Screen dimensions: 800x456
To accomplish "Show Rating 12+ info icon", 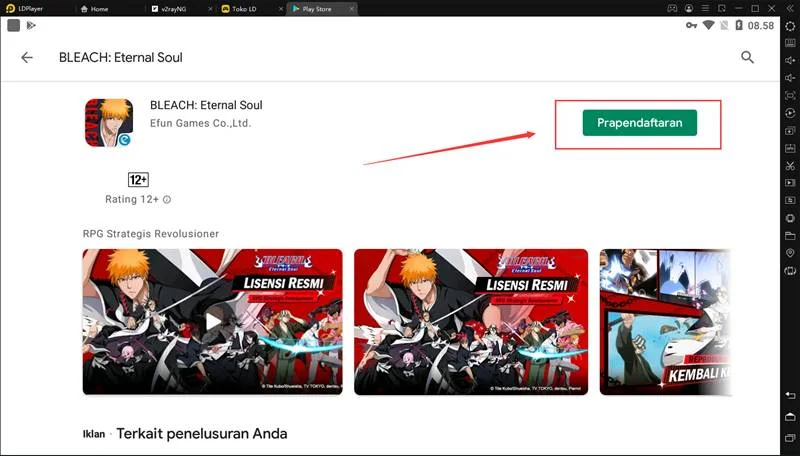I will 167,199.
